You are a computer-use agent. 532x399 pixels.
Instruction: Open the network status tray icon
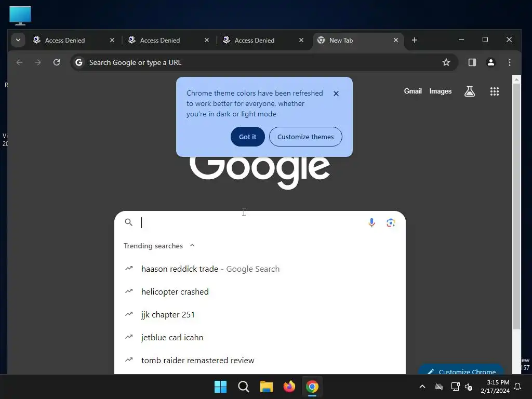click(x=455, y=387)
